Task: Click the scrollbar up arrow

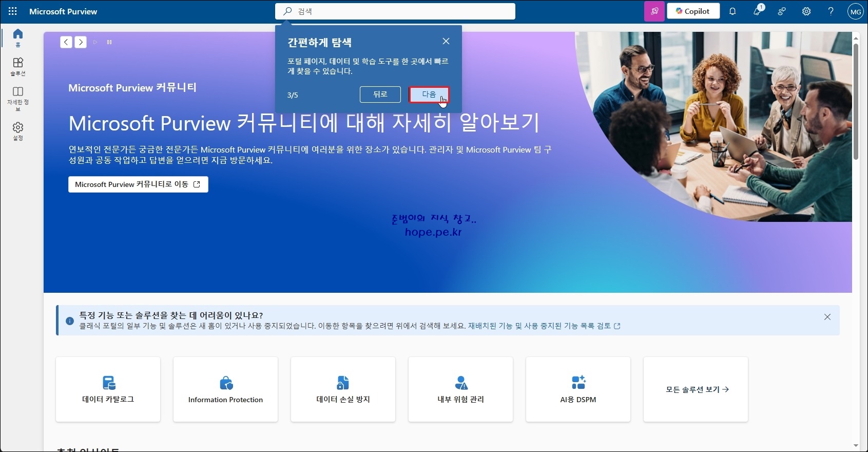Action: pos(856,38)
